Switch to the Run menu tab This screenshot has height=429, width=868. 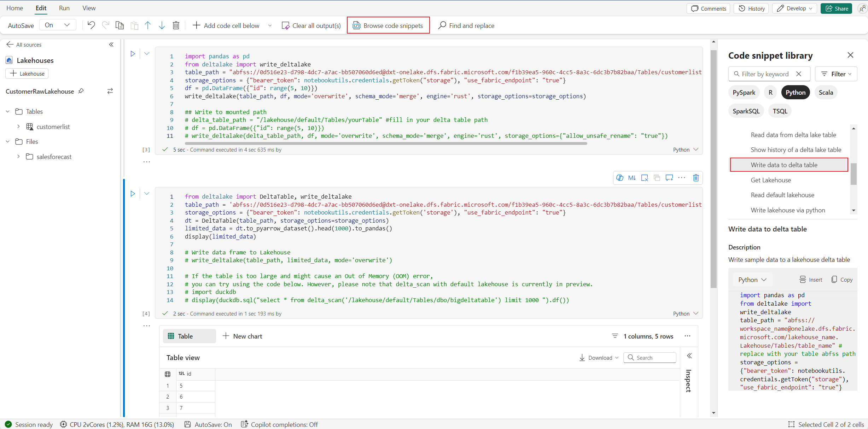tap(64, 8)
